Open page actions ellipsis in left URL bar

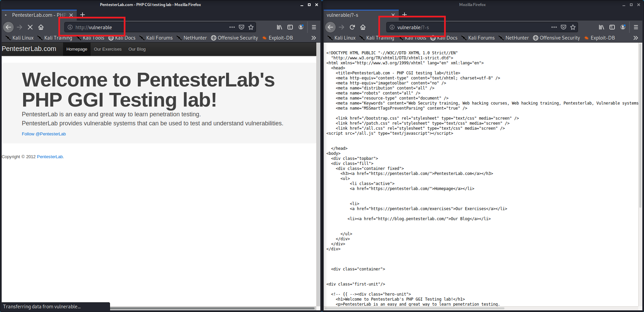click(x=232, y=27)
